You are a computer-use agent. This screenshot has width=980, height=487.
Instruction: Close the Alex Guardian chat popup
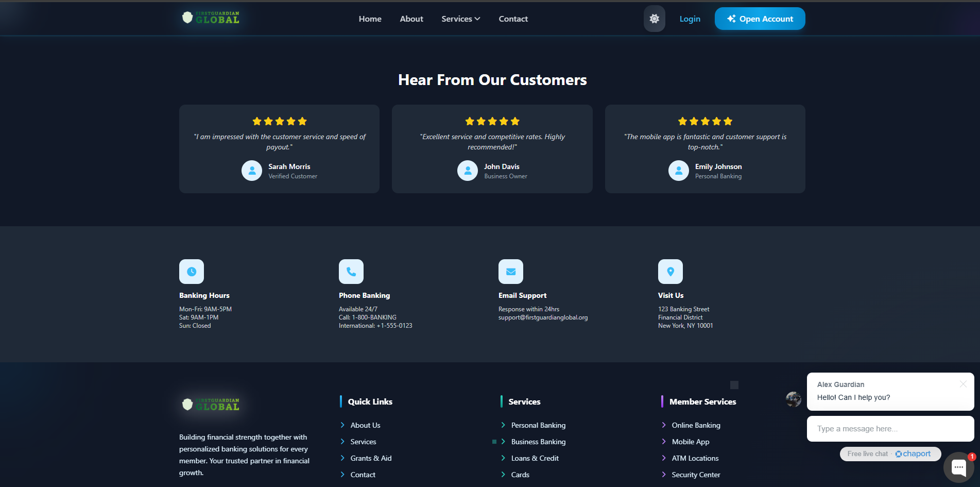[963, 384]
